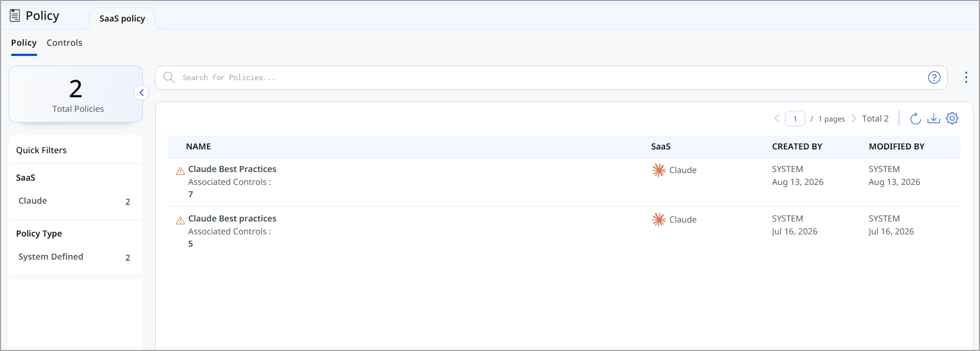Click the help question mark icon

click(934, 77)
